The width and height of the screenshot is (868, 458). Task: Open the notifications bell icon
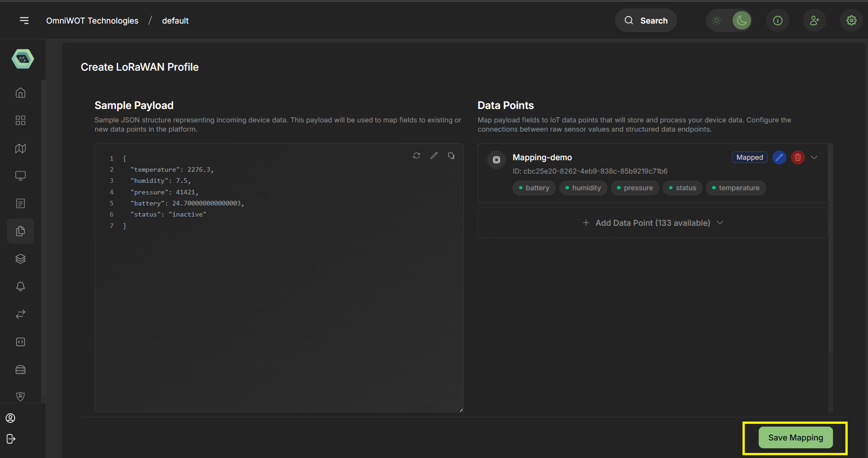pyautogui.click(x=20, y=286)
